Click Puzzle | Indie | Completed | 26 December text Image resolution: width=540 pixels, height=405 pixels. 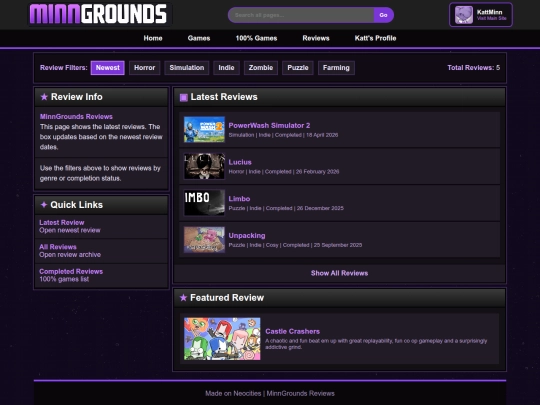[x=286, y=208]
